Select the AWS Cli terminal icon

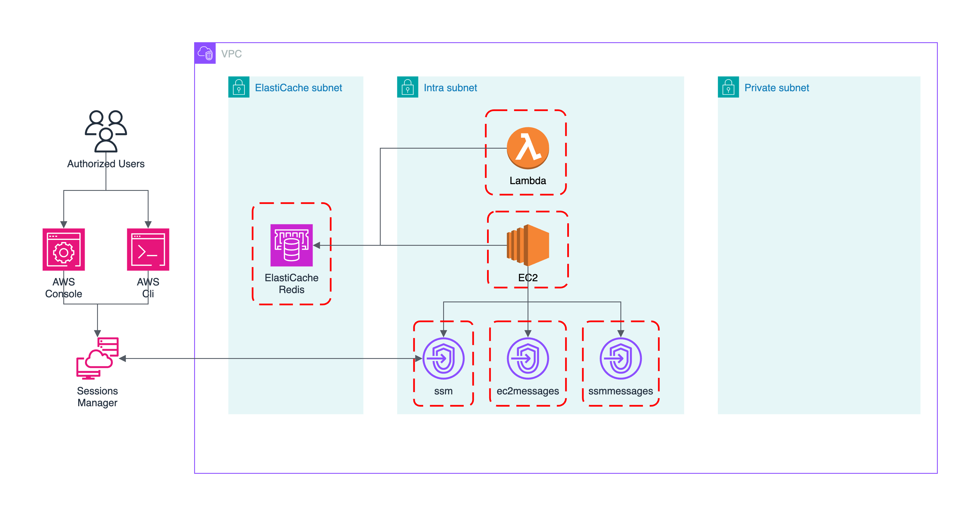click(148, 249)
